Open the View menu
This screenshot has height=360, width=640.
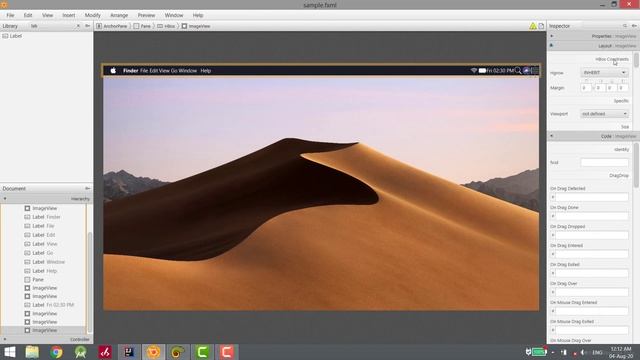tap(47, 15)
